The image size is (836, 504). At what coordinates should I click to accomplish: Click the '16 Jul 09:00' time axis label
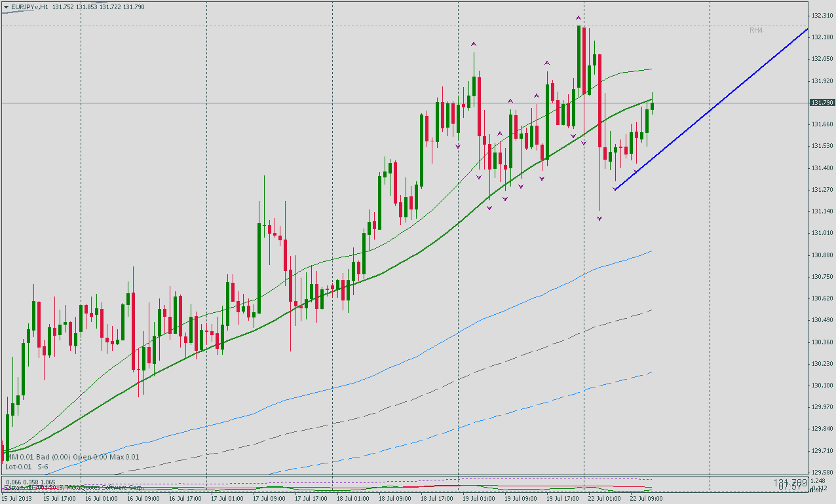(x=143, y=498)
